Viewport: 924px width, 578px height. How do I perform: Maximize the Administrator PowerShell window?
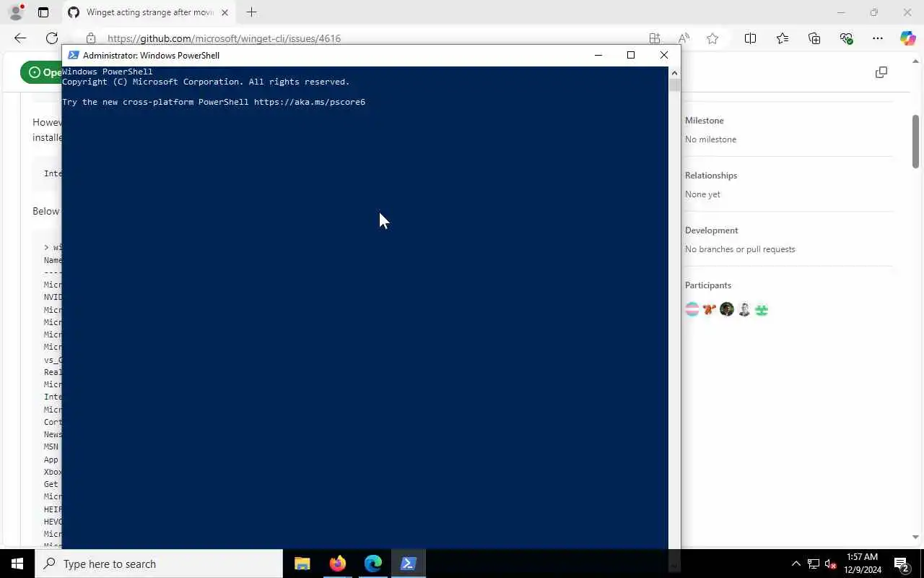pyautogui.click(x=631, y=55)
